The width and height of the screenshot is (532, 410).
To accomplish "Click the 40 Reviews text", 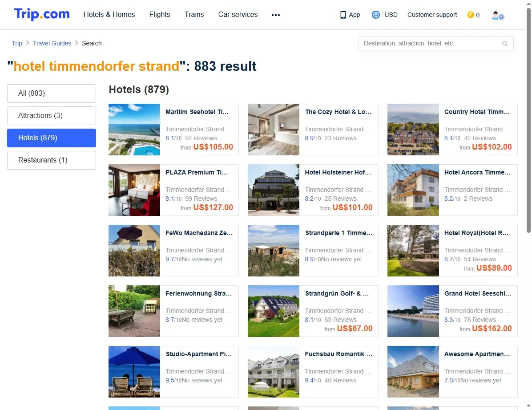I will pos(340,380).
